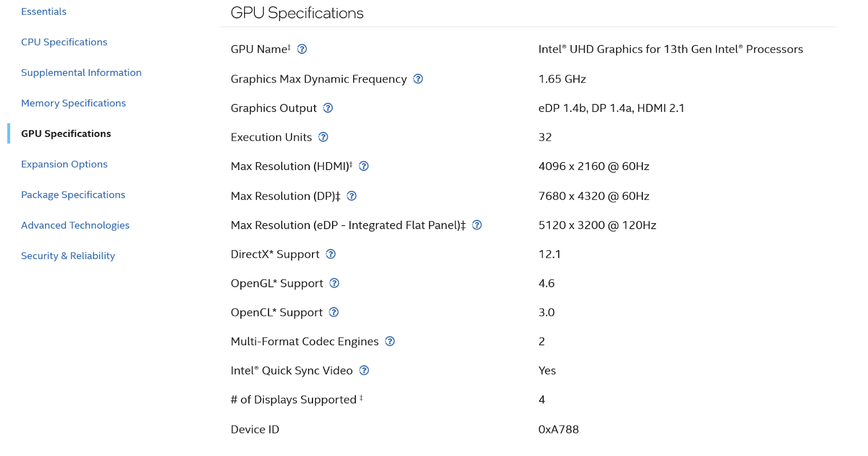The width and height of the screenshot is (868, 456).
Task: Open Advanced Technologies section link
Action: [x=75, y=225]
